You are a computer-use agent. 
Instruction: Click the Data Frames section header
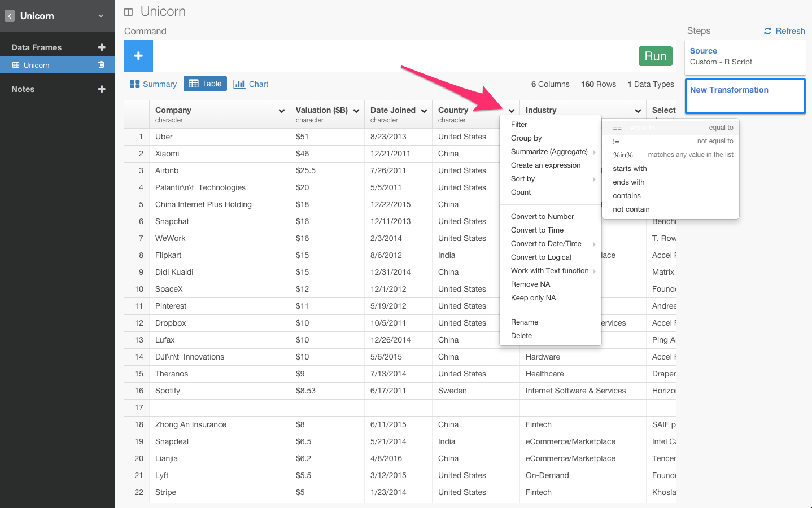[37, 47]
